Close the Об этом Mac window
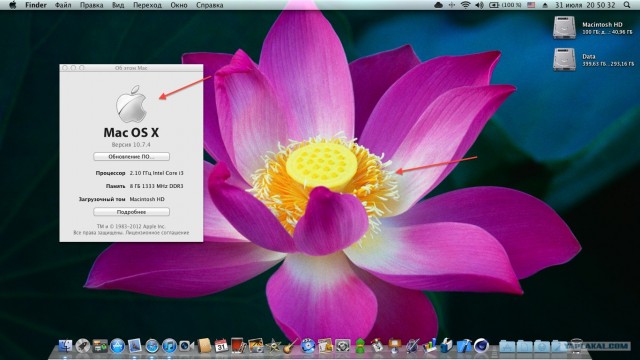The width and height of the screenshot is (640, 360). 64,68
